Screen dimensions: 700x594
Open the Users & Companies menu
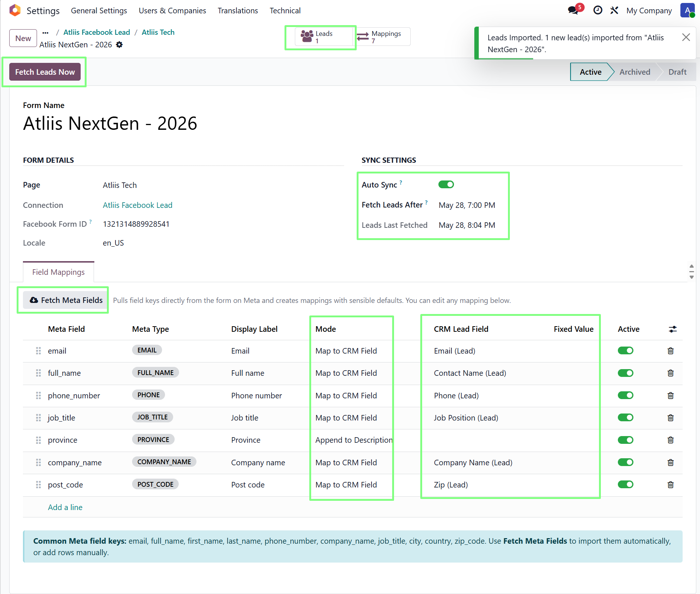point(172,11)
